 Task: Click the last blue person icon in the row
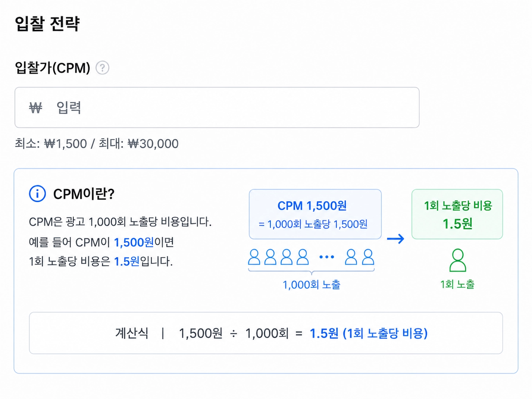tap(368, 257)
